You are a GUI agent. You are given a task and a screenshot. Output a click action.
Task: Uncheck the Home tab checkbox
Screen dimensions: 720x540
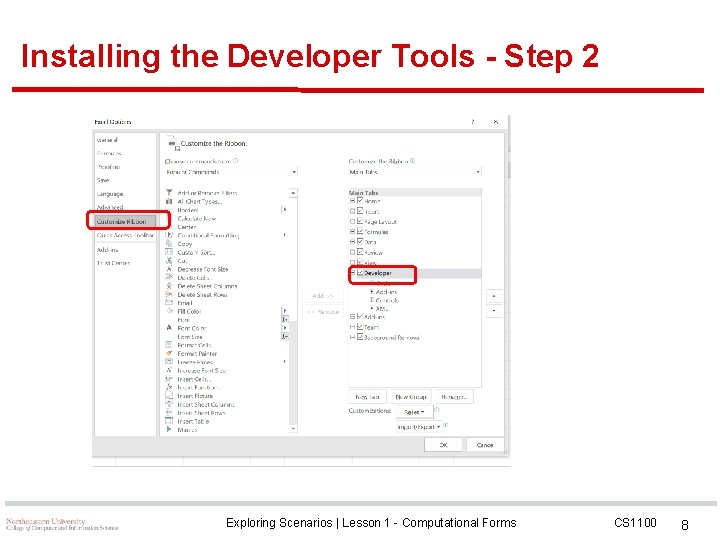[360, 200]
